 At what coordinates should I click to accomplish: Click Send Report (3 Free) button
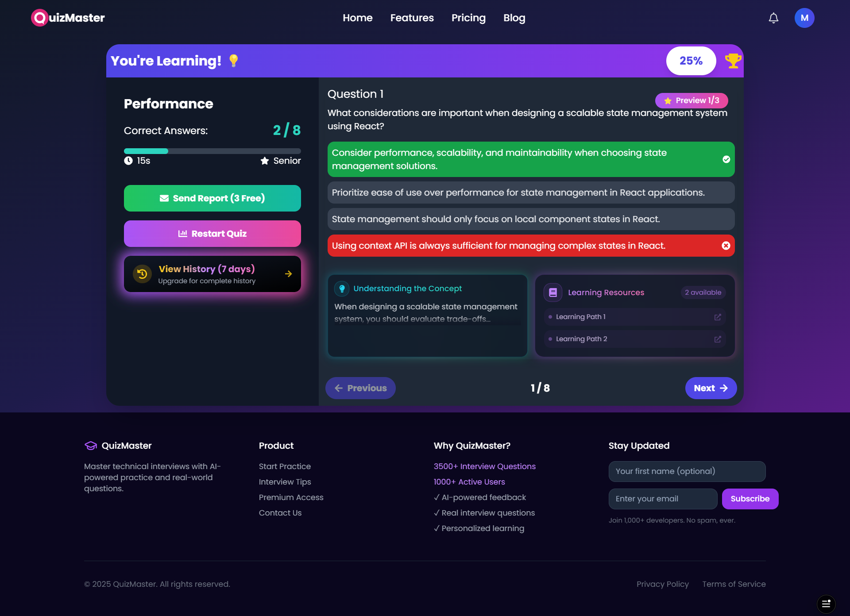(x=212, y=198)
